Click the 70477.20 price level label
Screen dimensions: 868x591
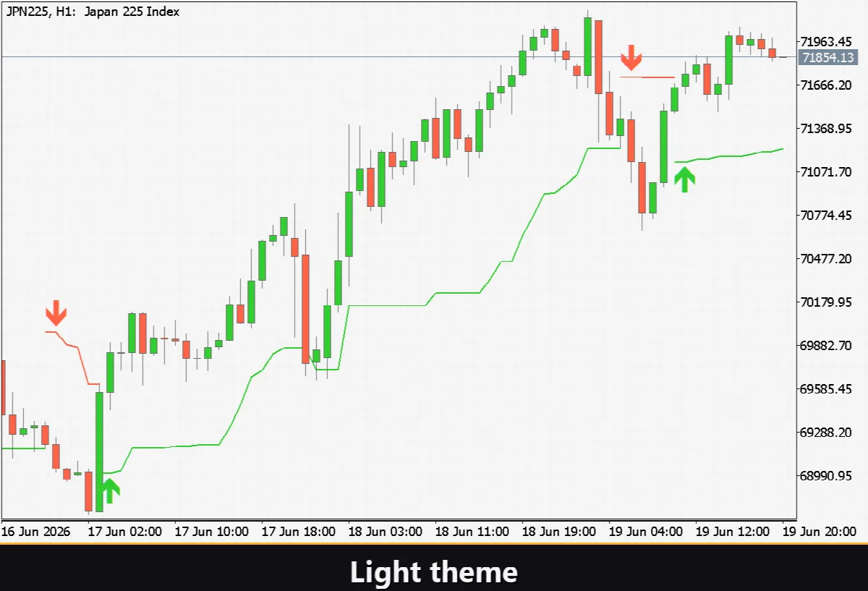point(826,258)
